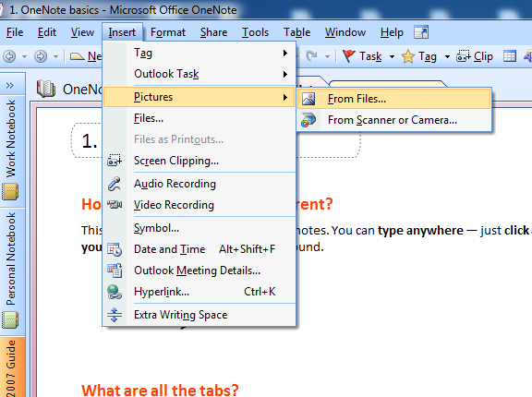Click the Date and Time clock icon
Screen dimensions: 532x397
coord(115,249)
